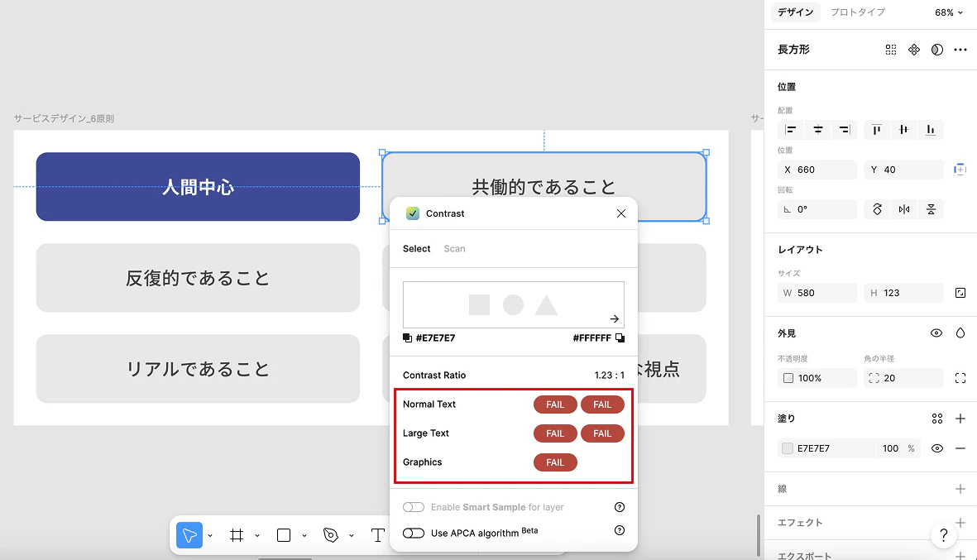
Task: Select the Text tool
Action: click(x=377, y=535)
